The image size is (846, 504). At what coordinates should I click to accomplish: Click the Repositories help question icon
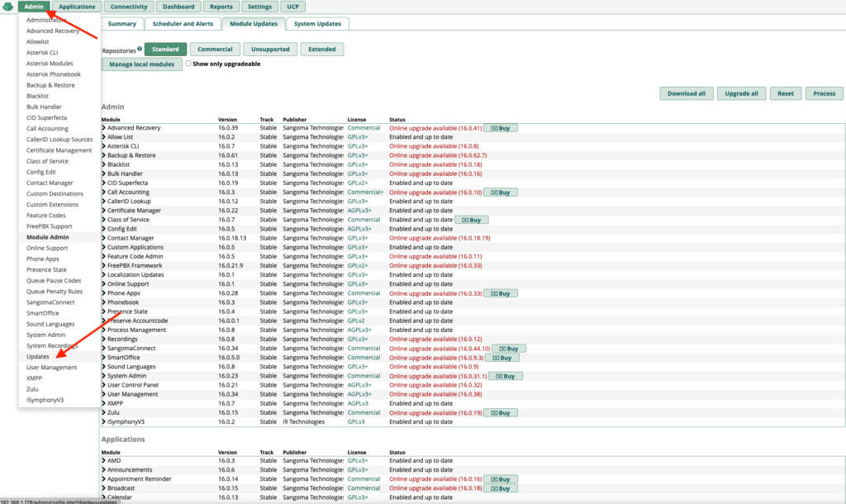click(140, 50)
